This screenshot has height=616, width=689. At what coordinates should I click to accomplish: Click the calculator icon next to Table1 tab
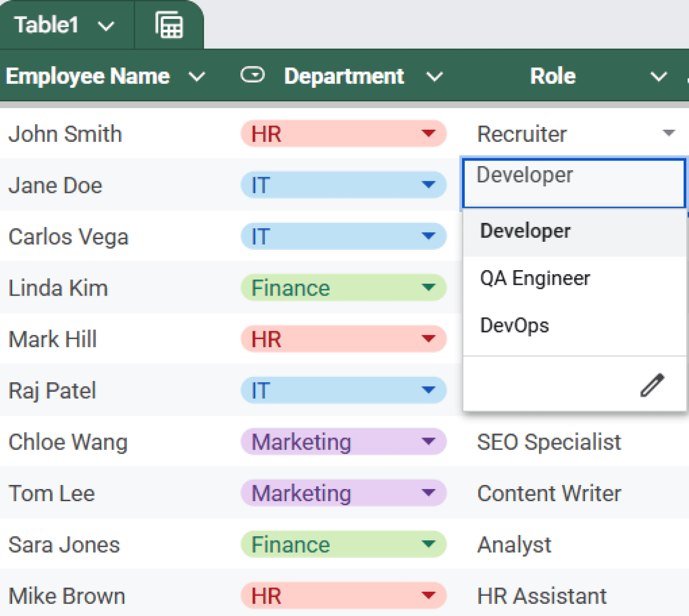coord(170,25)
